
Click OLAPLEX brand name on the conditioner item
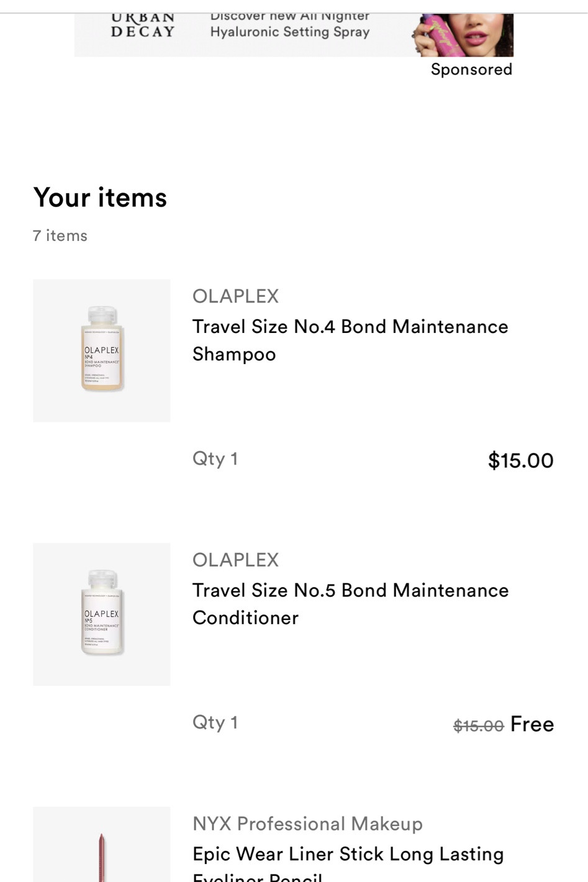click(x=235, y=560)
